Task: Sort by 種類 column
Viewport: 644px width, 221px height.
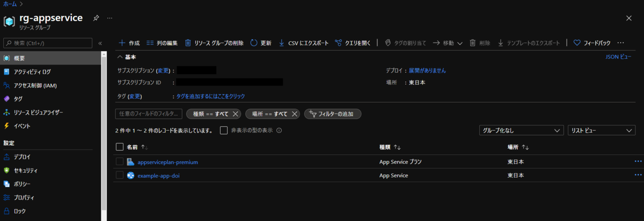Action: (x=390, y=147)
